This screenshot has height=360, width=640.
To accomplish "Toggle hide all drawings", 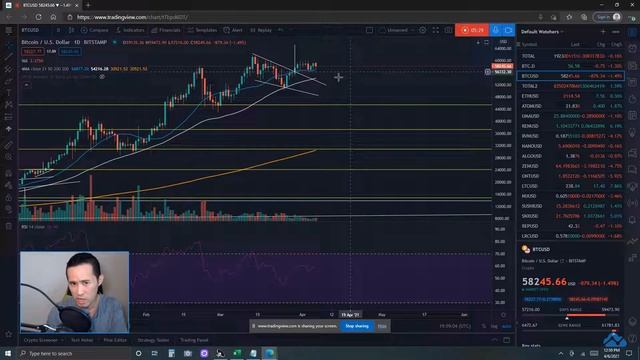I will [x=9, y=209].
